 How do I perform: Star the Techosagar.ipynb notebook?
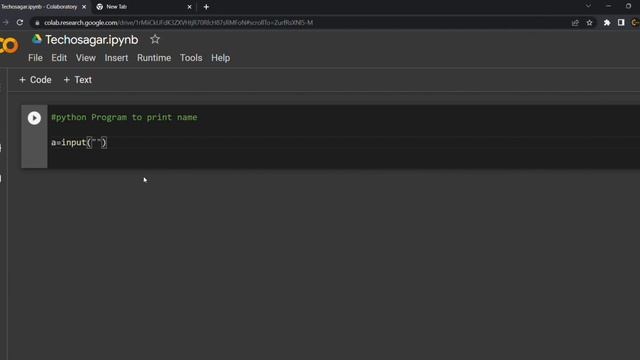[155, 40]
